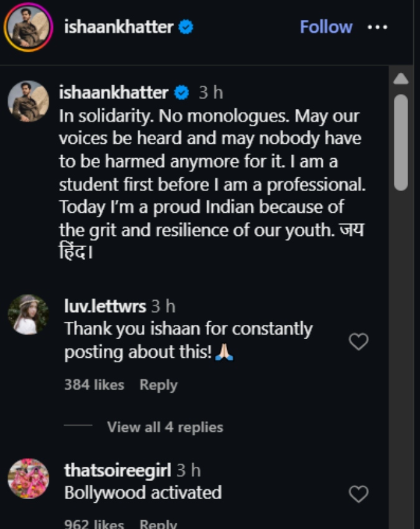This screenshot has width=420, height=529.
Task: Like the luv.lettwrs comment heart icon
Action: coord(358,342)
